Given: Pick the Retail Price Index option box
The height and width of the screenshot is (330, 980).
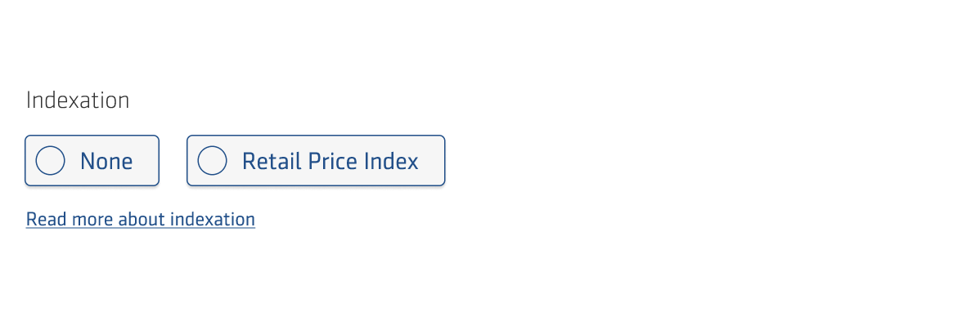Looking at the screenshot, I should (316, 161).
